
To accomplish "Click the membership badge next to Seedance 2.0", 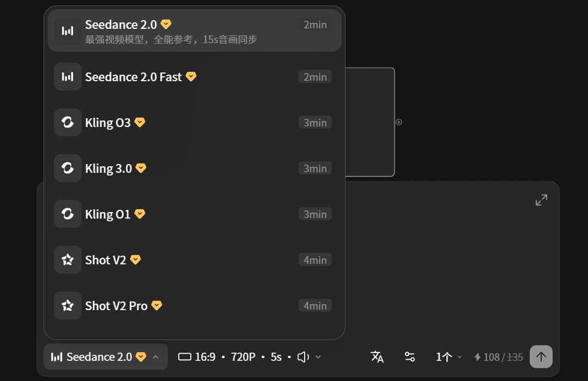I will [166, 24].
